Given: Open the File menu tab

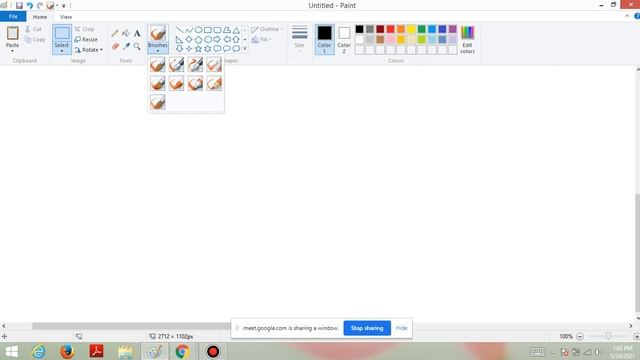Looking at the screenshot, I should pyautogui.click(x=13, y=17).
